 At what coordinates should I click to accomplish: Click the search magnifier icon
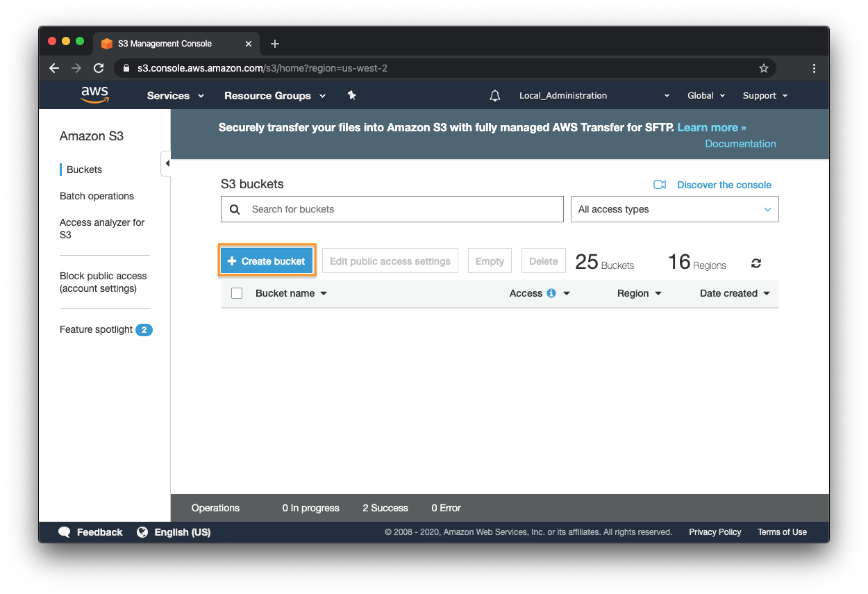click(235, 209)
